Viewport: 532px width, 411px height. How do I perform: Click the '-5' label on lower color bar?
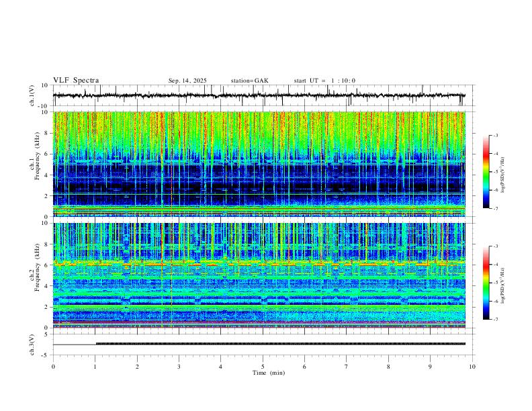(x=495, y=283)
